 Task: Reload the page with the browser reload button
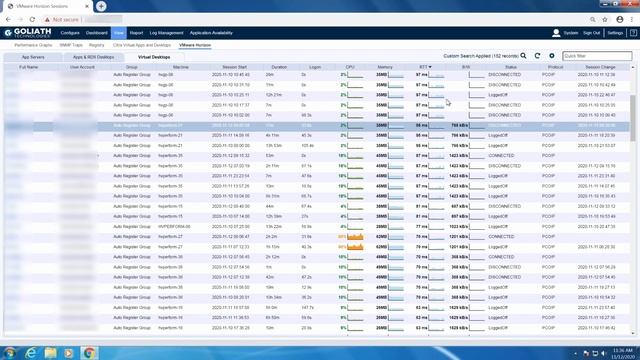[32, 19]
